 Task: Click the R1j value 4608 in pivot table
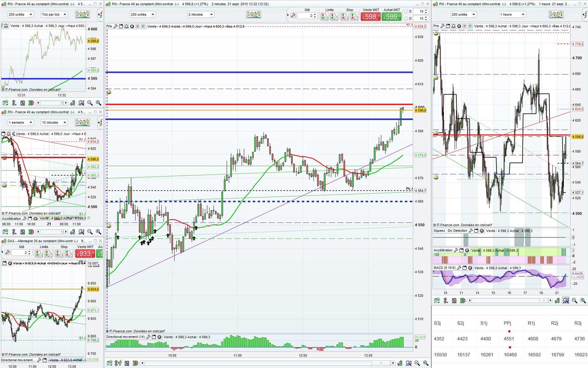point(533,339)
